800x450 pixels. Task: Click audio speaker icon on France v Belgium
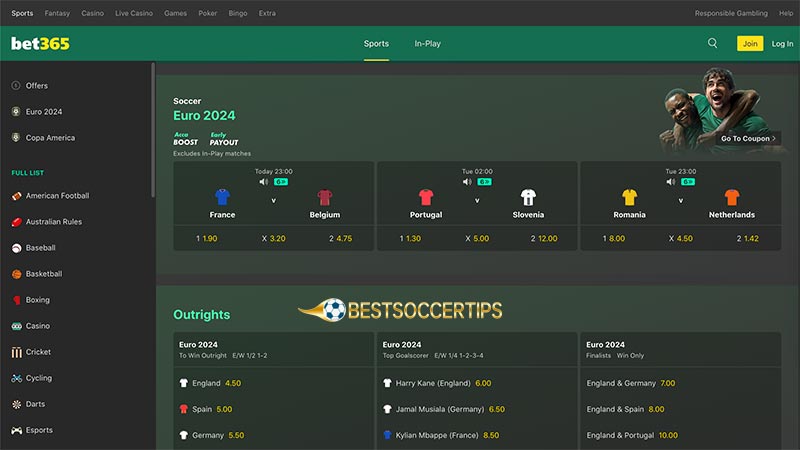[x=264, y=182]
